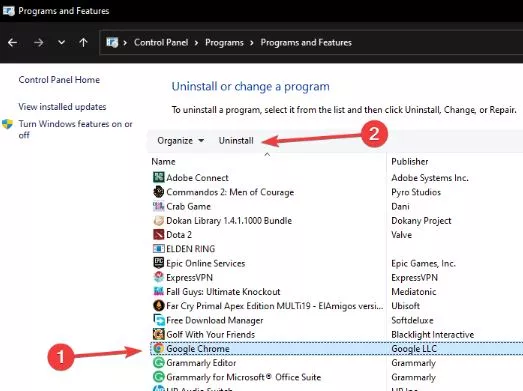Click the Softdeluxe publisher cell
The height and width of the screenshot is (391, 523).
click(x=412, y=320)
